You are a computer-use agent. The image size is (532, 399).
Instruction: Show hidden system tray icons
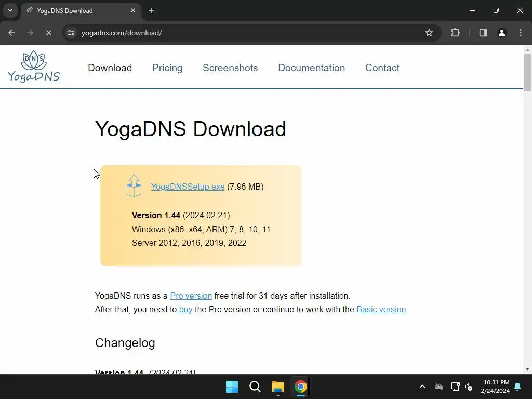(422, 387)
